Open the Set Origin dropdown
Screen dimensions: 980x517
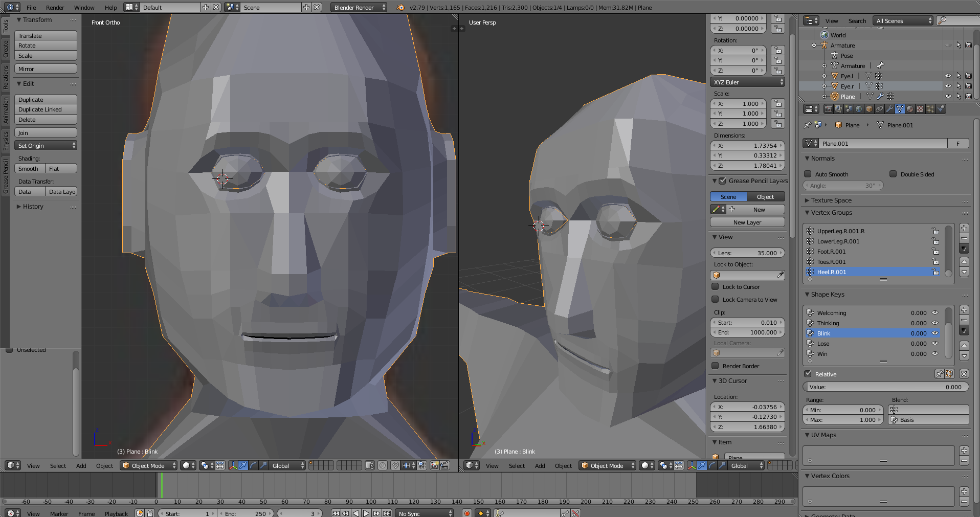click(x=46, y=146)
